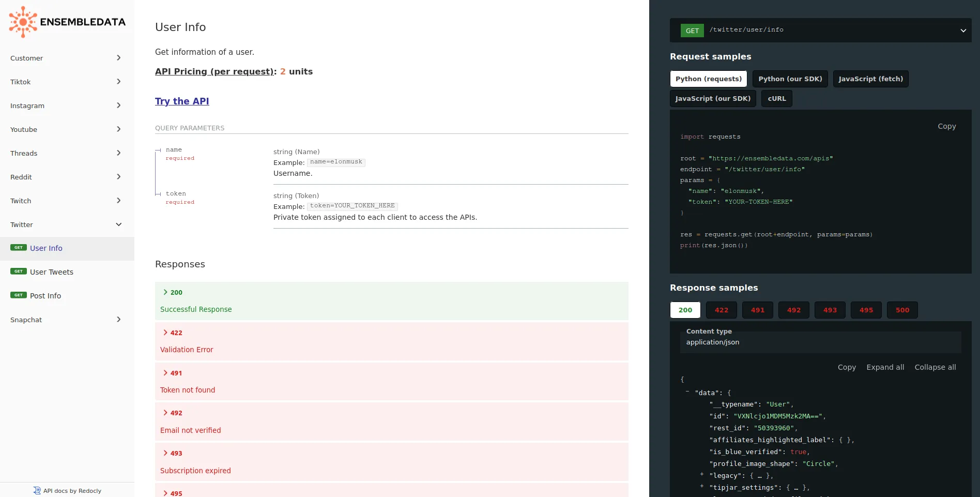The height and width of the screenshot is (497, 980).
Task: Expand the Tiktok sidebar section
Action: 67,82
